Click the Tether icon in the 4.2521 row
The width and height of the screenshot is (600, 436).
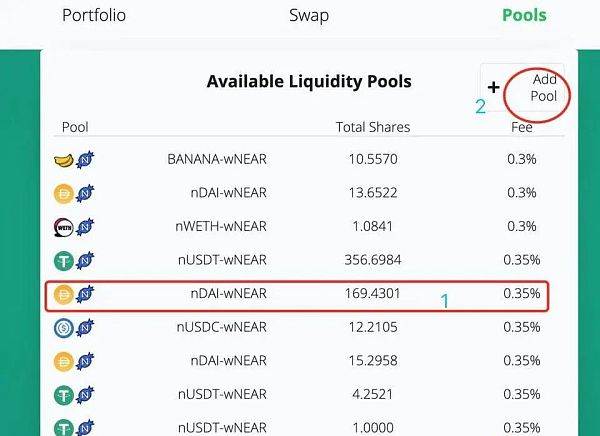[64, 395]
